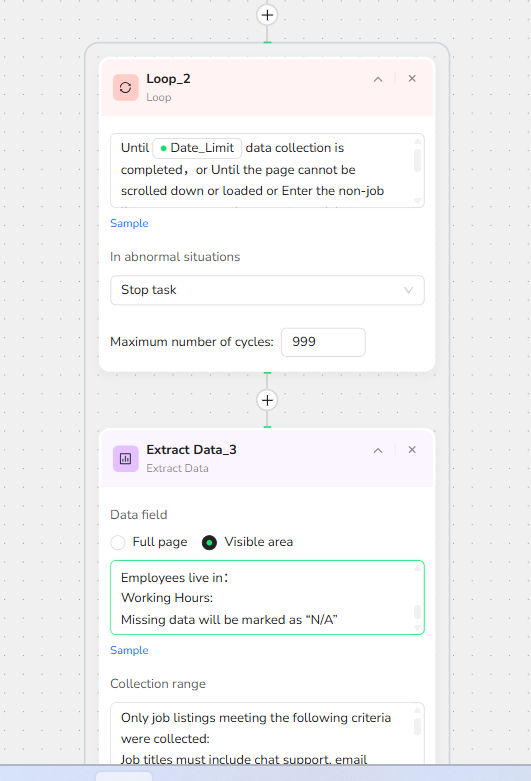Click the Extract Data_3 chart icon
The image size is (531, 781).
(126, 458)
